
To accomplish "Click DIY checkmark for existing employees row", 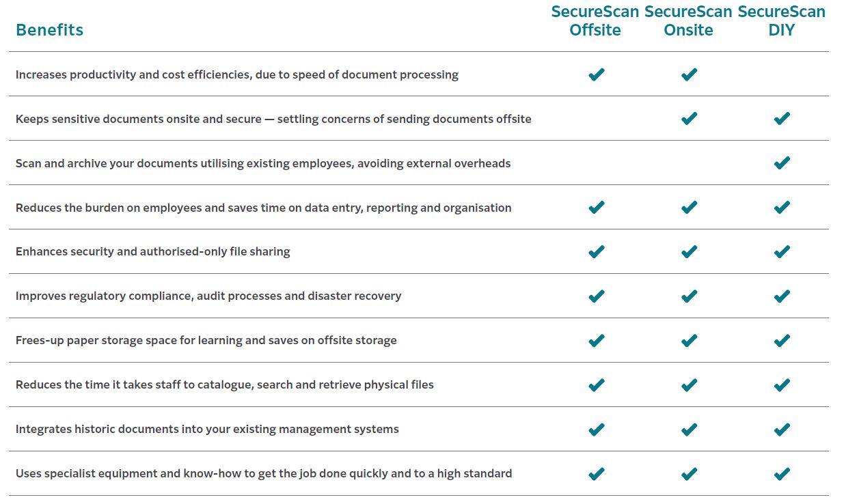I will [x=782, y=163].
